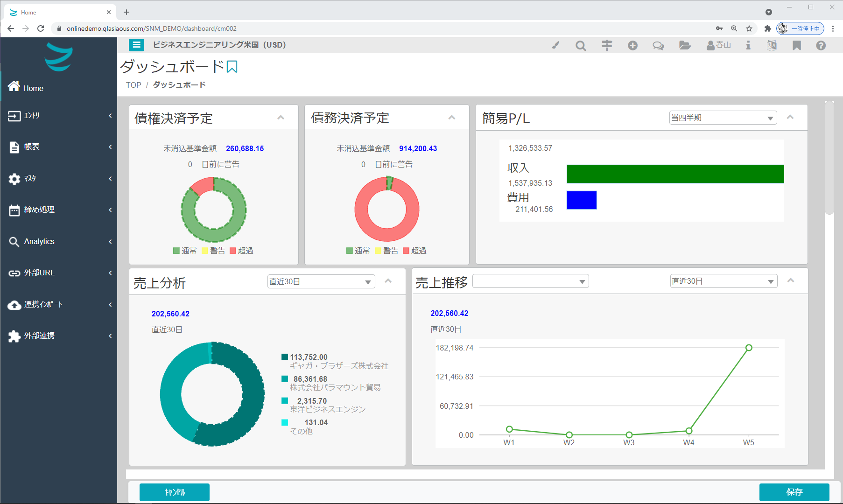Click the signpost navigation icon
The height and width of the screenshot is (504, 843).
point(607,45)
